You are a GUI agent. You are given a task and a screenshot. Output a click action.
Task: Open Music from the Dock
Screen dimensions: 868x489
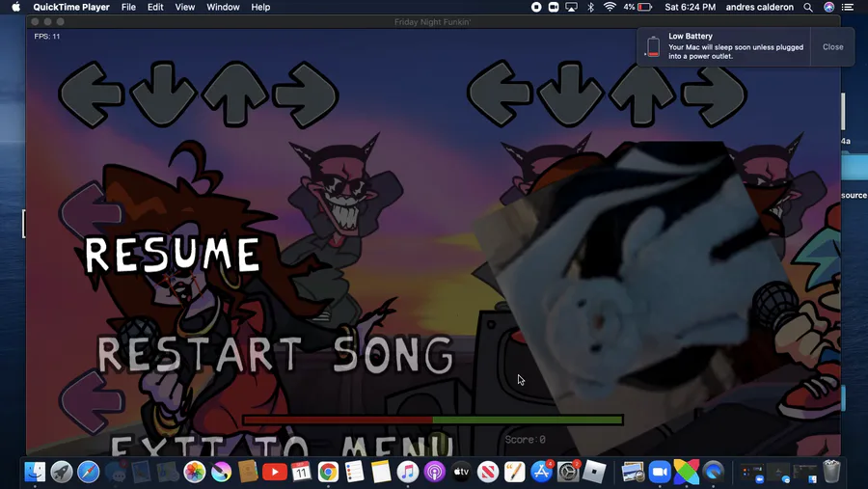tap(407, 472)
